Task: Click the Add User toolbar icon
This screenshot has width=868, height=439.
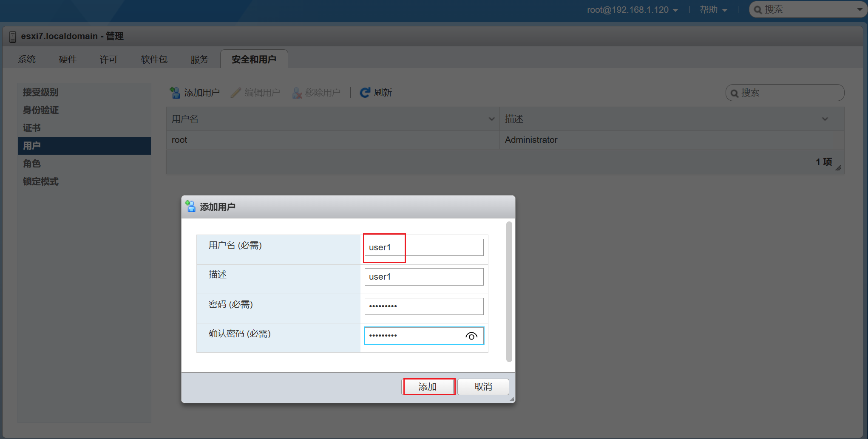Action: 175,93
